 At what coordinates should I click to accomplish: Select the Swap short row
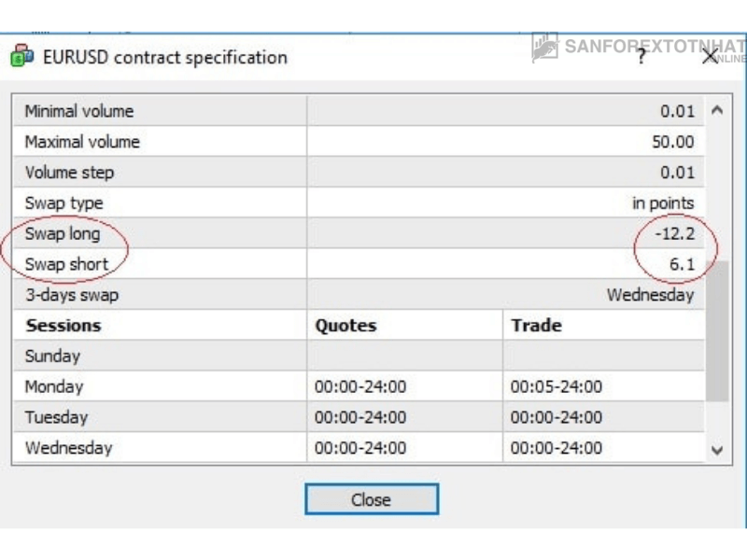point(359,264)
